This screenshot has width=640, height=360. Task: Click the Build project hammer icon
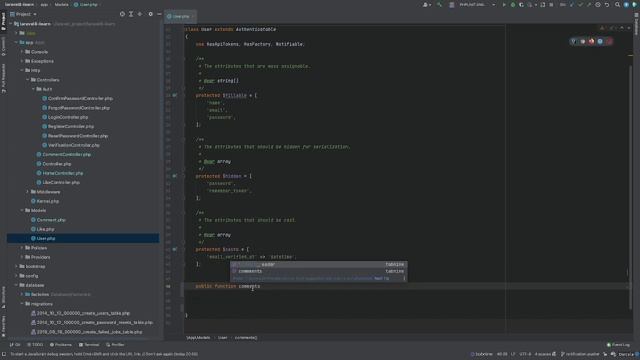pyautogui.click(x=439, y=4)
